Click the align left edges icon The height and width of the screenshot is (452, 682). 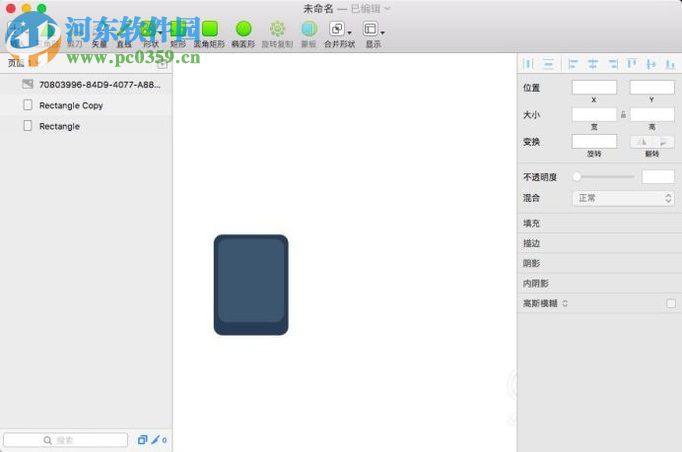[573, 64]
